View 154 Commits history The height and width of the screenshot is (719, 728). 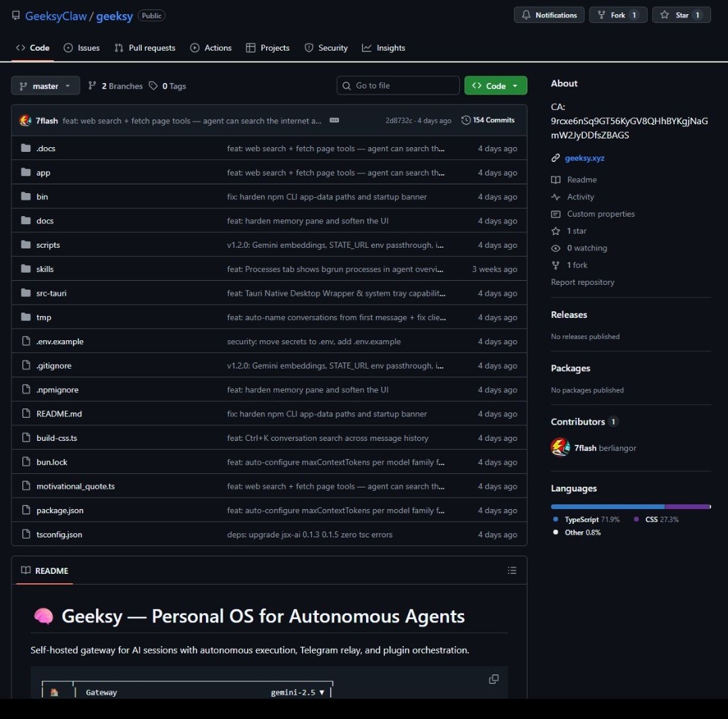(x=488, y=120)
